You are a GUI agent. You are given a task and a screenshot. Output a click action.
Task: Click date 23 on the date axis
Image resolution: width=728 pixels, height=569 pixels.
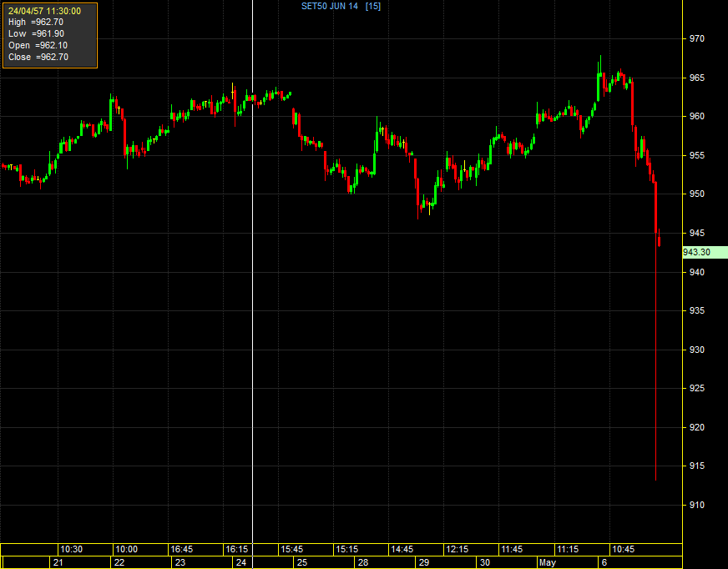tap(180, 562)
